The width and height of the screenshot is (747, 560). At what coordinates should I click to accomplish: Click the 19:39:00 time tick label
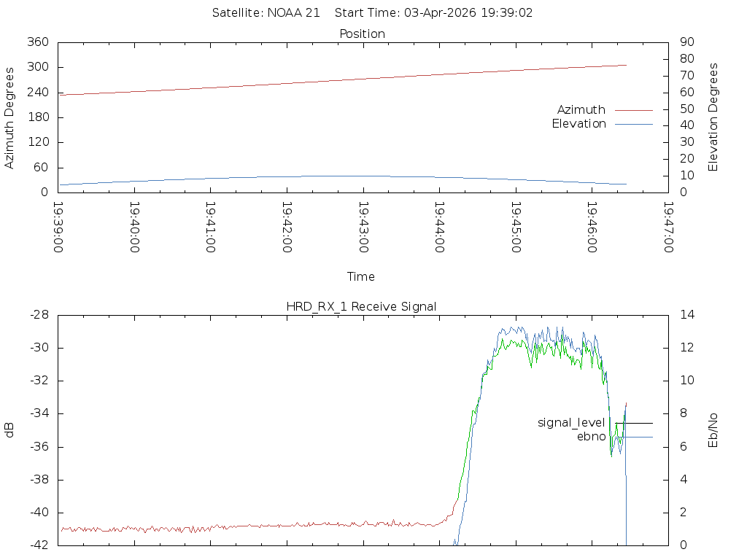tap(58, 227)
